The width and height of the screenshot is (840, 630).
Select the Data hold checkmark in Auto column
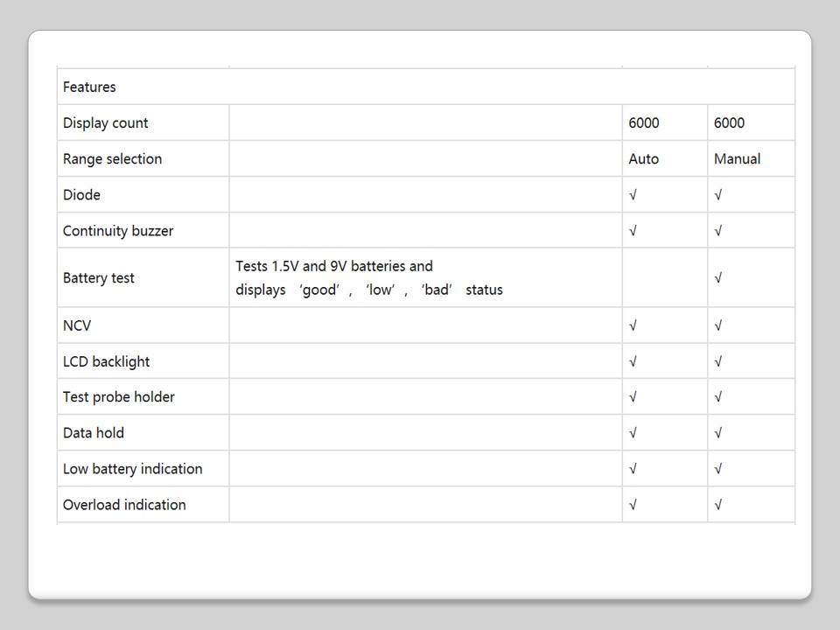633,432
